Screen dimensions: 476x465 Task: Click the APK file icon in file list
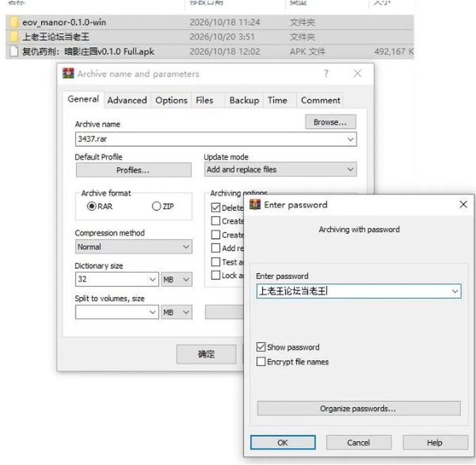click(14, 51)
